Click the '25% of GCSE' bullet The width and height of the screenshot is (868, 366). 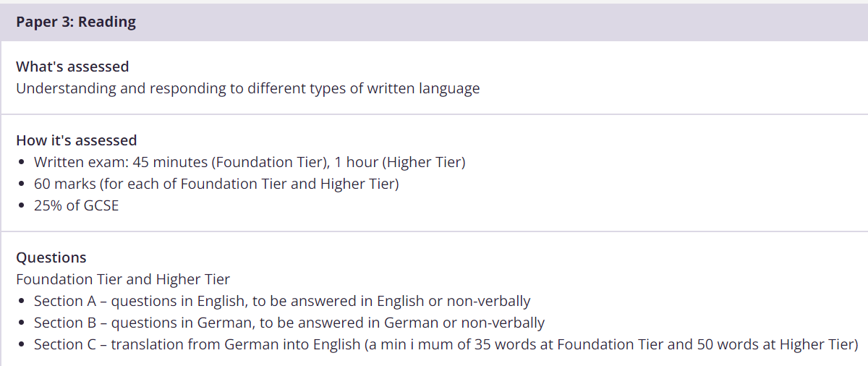pyautogui.click(x=76, y=205)
